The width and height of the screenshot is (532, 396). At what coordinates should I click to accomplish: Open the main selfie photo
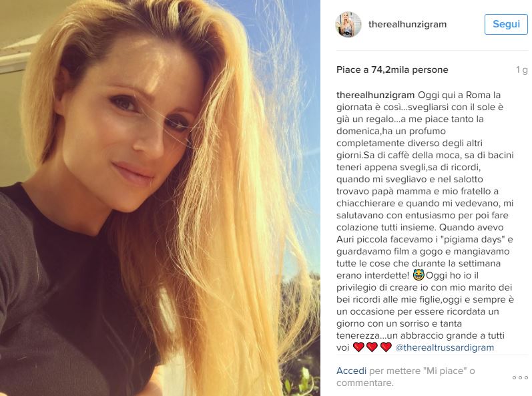coord(160,198)
